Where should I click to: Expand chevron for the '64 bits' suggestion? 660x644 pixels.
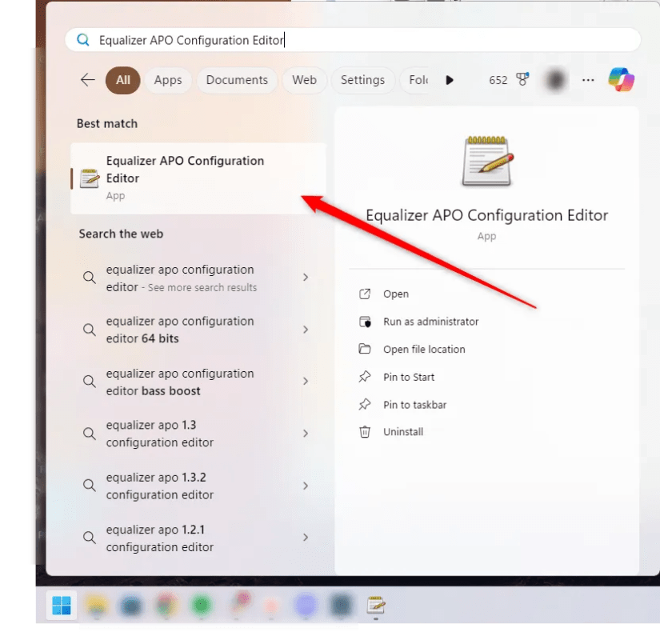point(306,329)
